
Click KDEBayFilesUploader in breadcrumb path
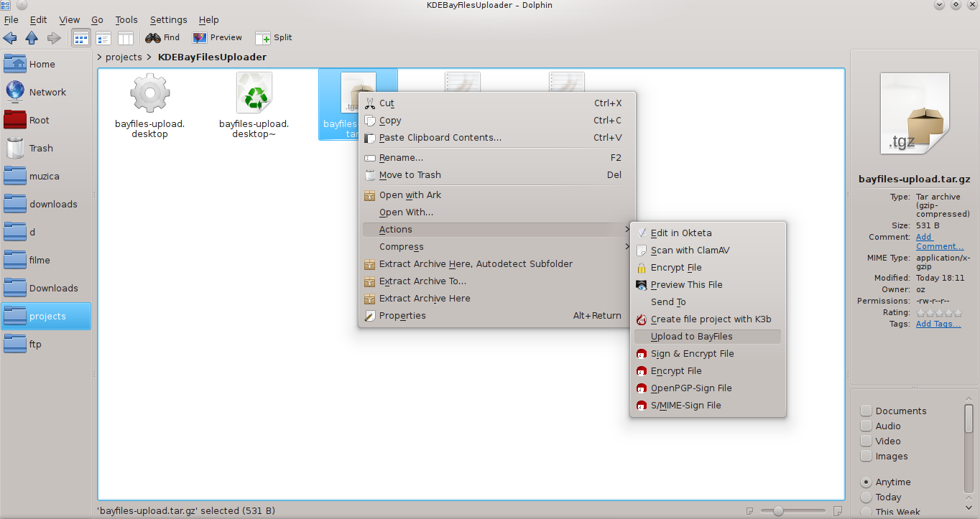(212, 57)
